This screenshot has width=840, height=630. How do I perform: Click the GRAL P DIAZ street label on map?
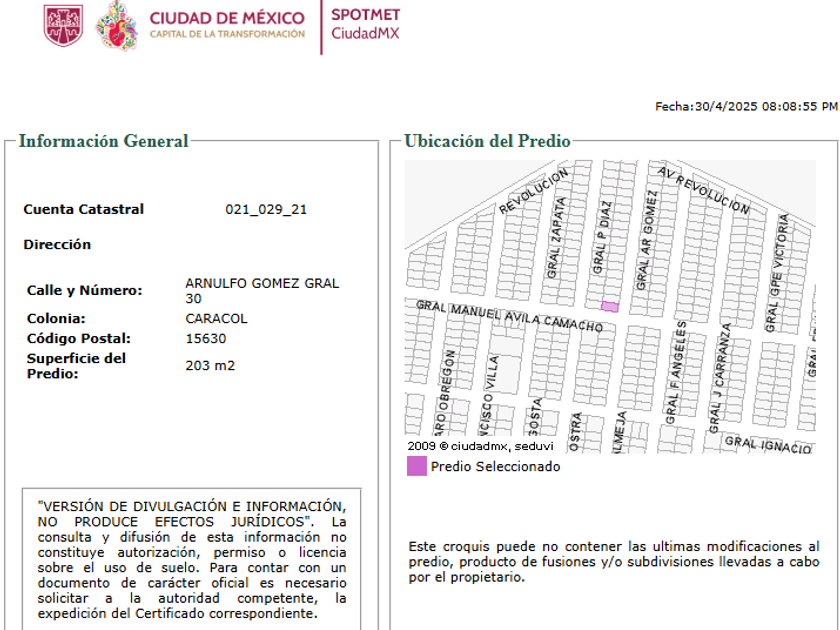[602, 237]
